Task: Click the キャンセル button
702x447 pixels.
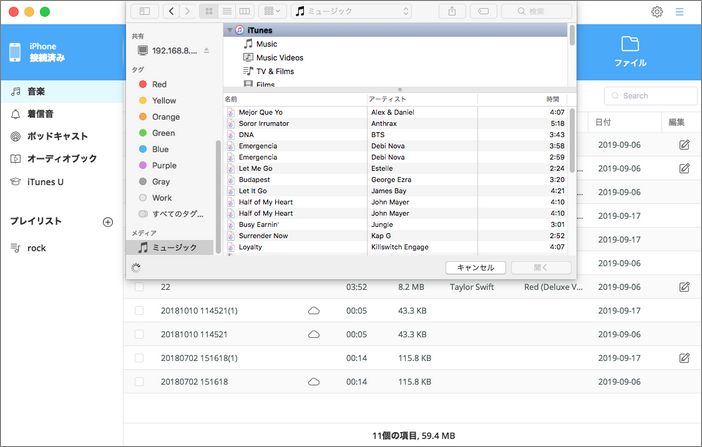Action: pos(475,267)
